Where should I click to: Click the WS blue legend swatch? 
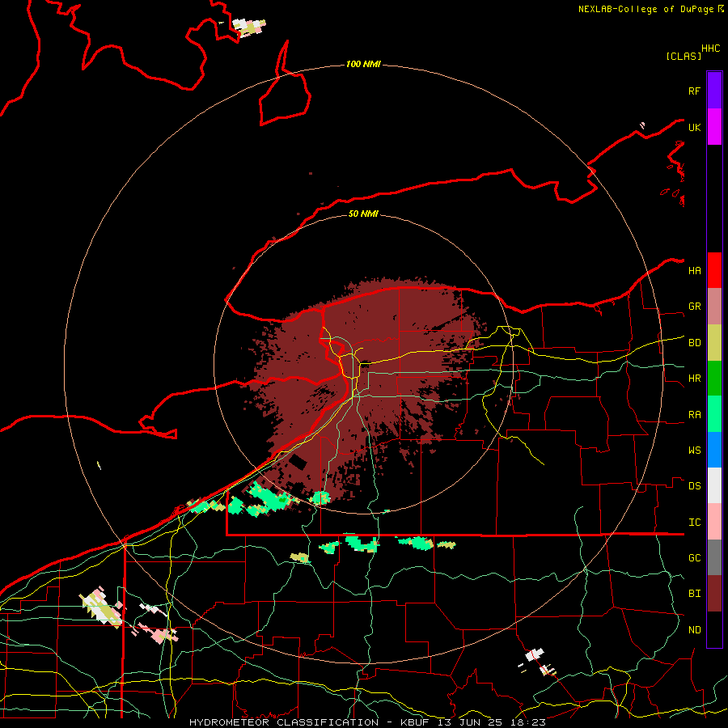coord(714,450)
